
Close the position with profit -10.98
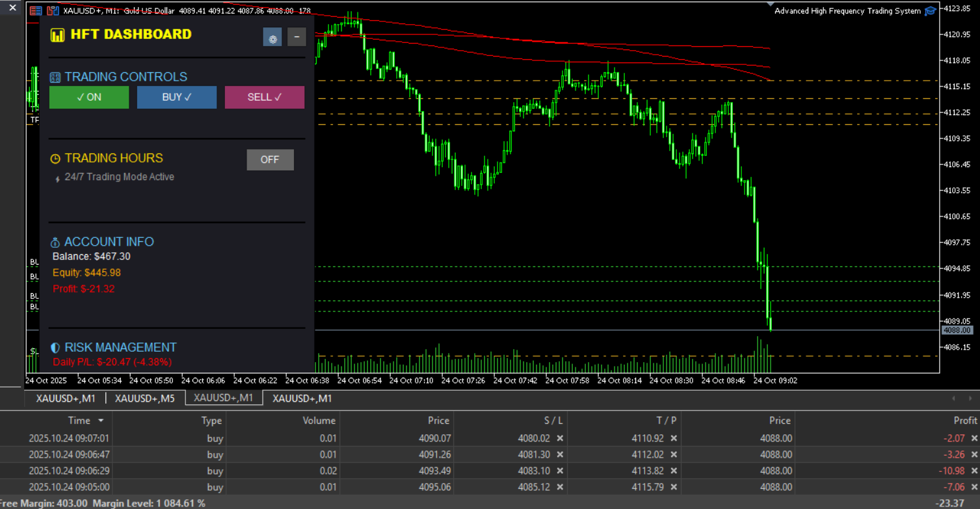(974, 471)
